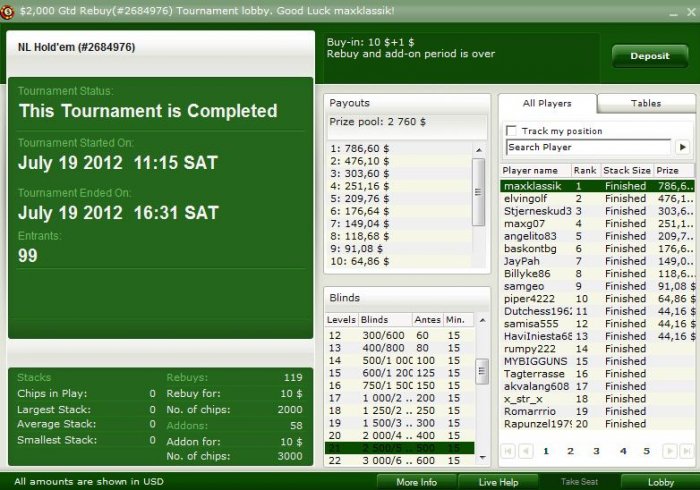The height and width of the screenshot is (490, 700).
Task: Go to next page of player list
Action: pos(669,451)
